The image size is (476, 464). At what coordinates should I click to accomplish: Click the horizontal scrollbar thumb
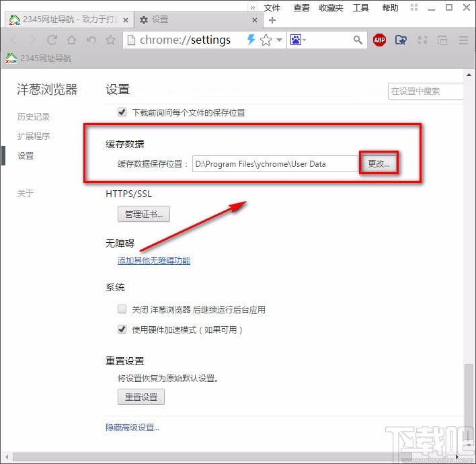(212, 457)
